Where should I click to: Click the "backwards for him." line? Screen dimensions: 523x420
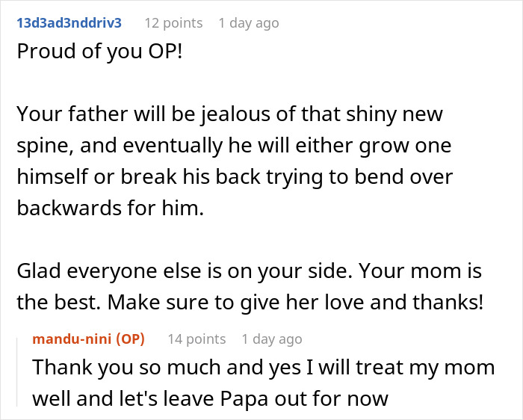tap(109, 207)
